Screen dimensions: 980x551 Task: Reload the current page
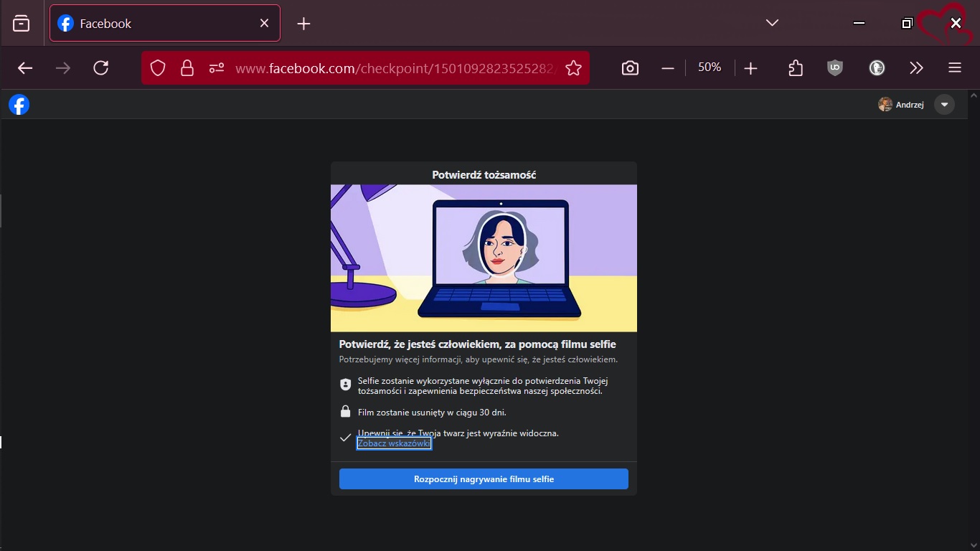tap(101, 68)
